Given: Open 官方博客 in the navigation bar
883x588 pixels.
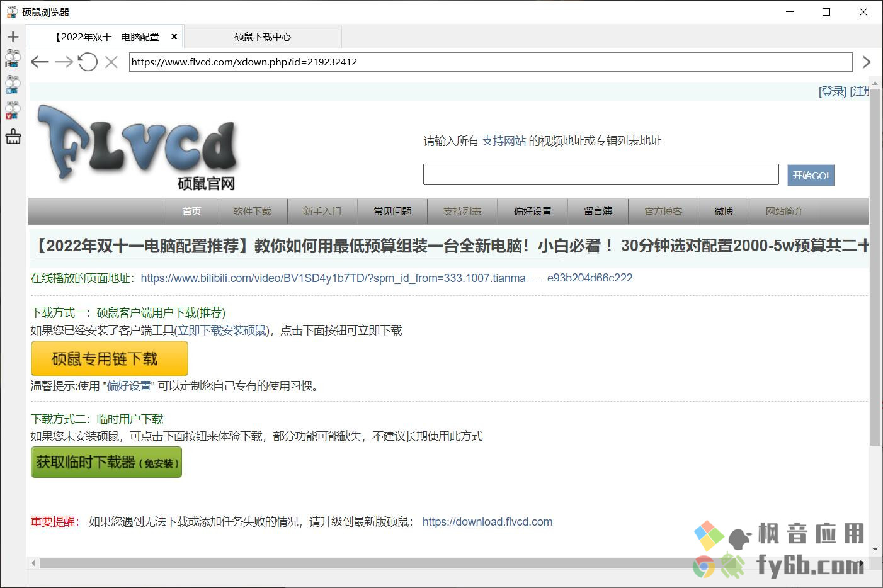Looking at the screenshot, I should (663, 211).
